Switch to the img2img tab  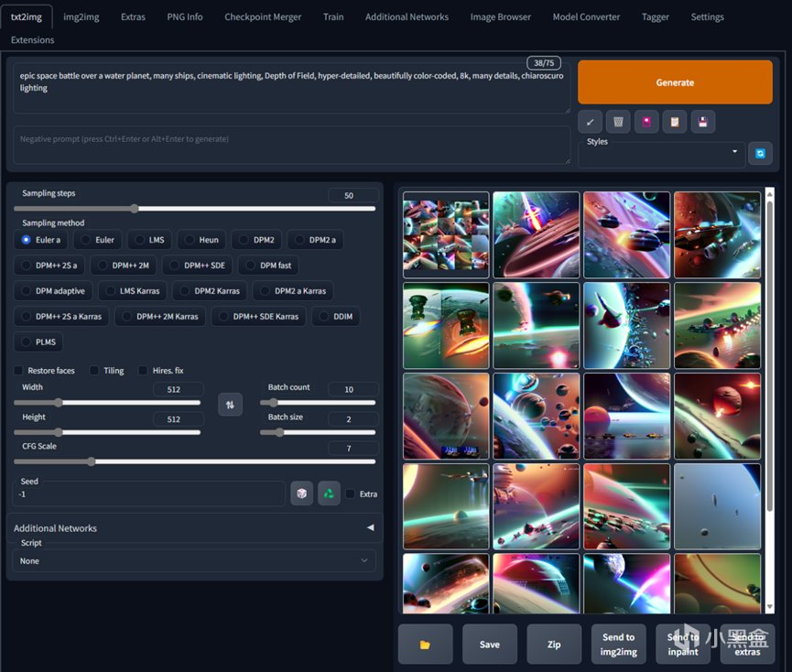click(83, 16)
